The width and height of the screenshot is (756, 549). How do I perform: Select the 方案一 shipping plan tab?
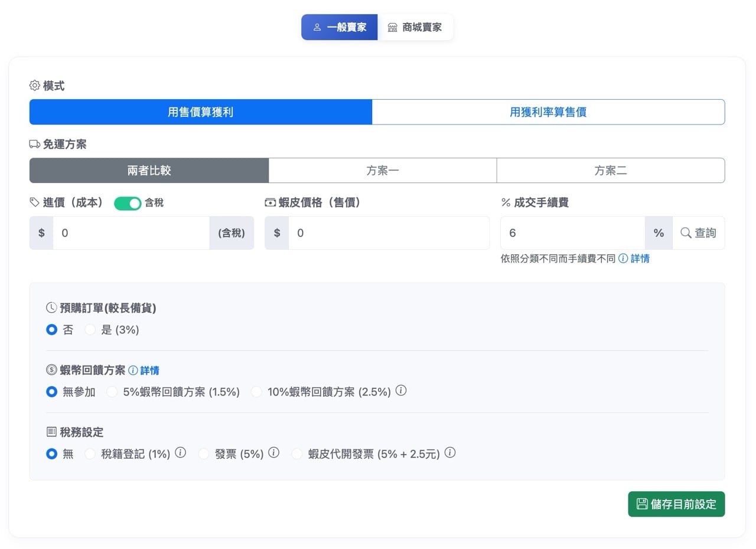(383, 170)
